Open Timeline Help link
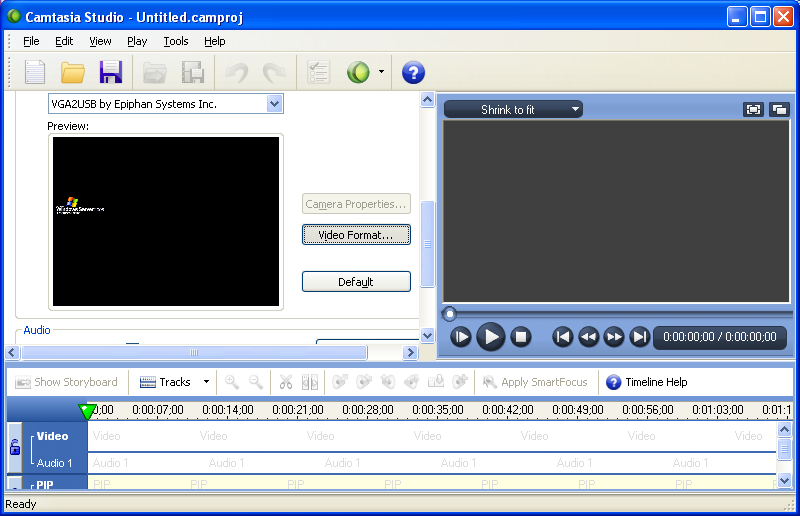Viewport: 800px width, 516px height. click(x=647, y=382)
